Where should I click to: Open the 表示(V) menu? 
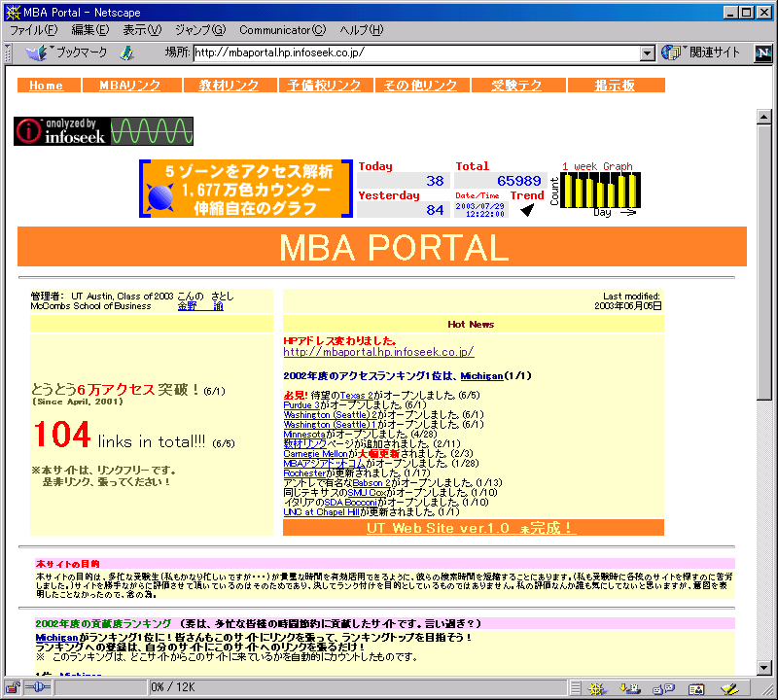pos(142,30)
